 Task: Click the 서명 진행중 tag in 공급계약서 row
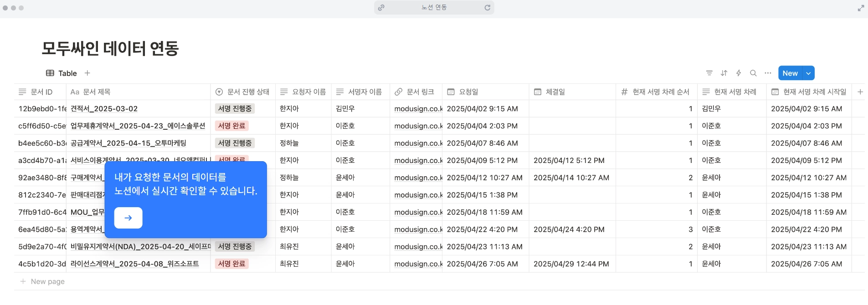click(235, 143)
